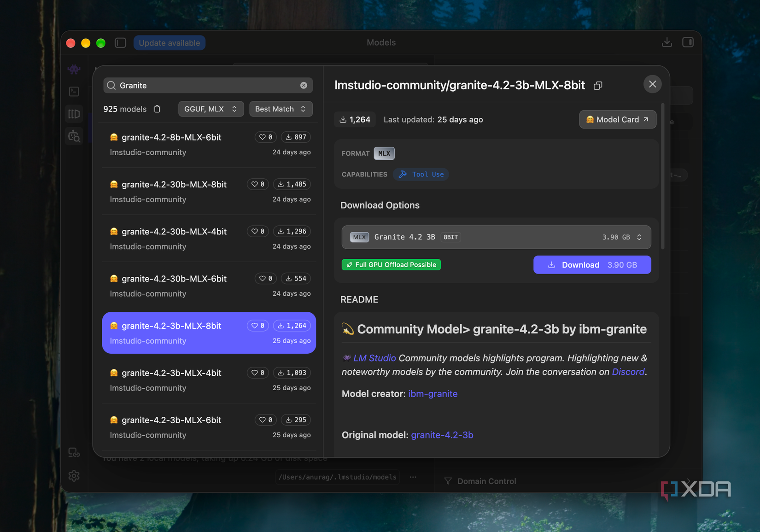Click the README section heading
This screenshot has height=532, width=760.
(x=359, y=300)
